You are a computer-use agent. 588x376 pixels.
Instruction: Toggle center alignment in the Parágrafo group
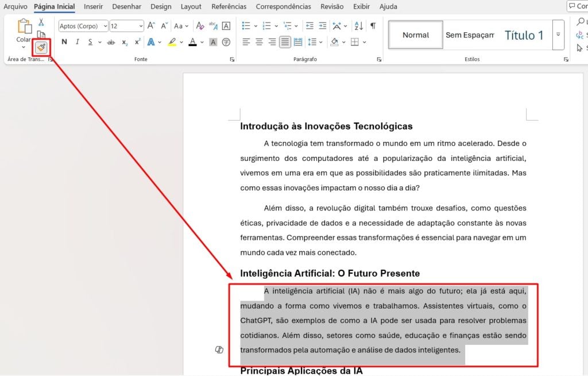coord(259,41)
